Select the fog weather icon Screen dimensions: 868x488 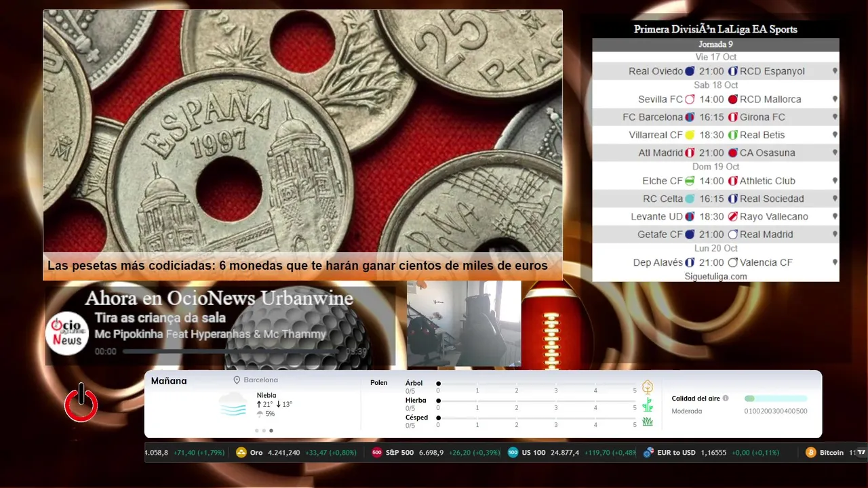point(233,404)
